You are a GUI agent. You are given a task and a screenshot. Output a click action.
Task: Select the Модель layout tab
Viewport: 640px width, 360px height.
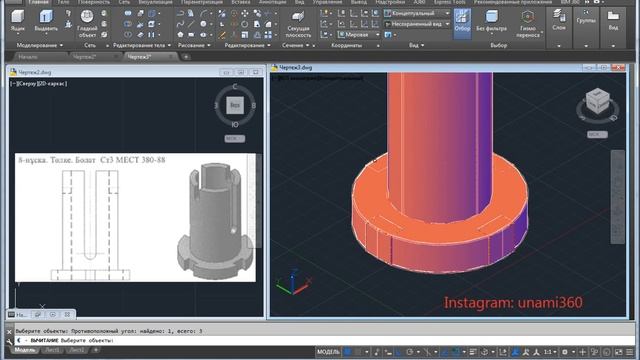tap(25, 350)
